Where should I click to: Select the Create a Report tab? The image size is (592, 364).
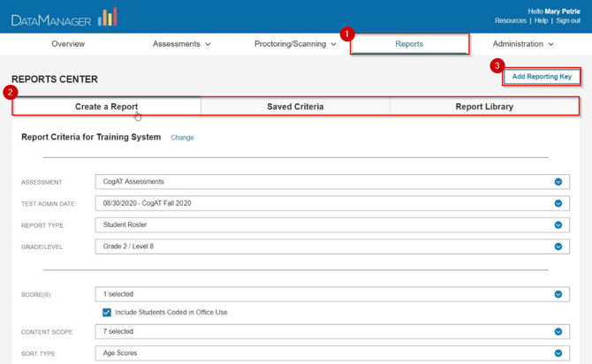(106, 107)
